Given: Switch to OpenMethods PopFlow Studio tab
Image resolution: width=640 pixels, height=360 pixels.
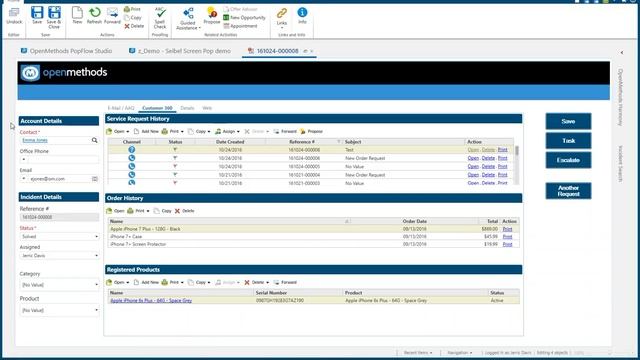Looking at the screenshot, I should pos(67,51).
